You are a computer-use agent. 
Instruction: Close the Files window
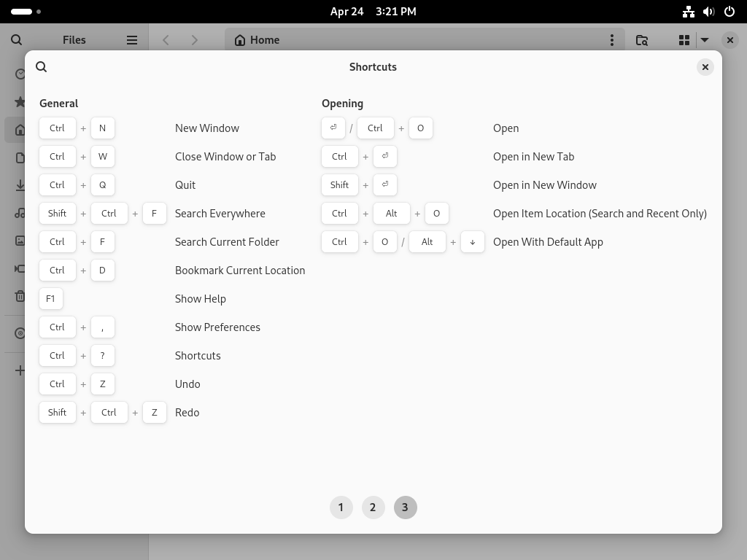pyautogui.click(x=729, y=40)
